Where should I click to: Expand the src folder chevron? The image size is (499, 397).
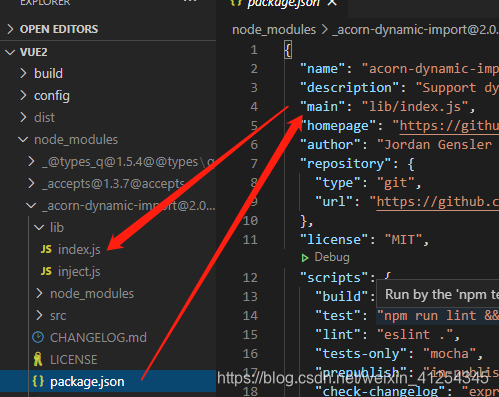tap(39, 315)
